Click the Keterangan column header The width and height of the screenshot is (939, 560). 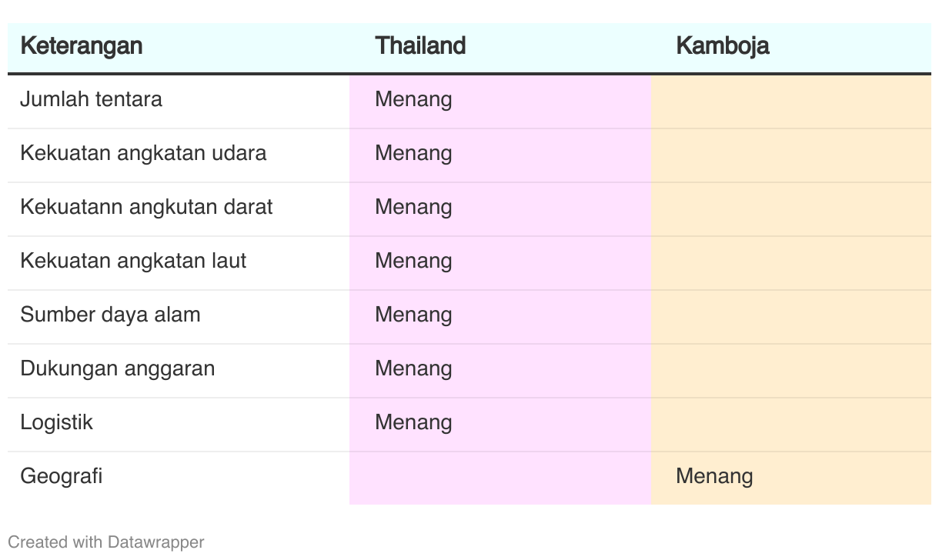(82, 46)
